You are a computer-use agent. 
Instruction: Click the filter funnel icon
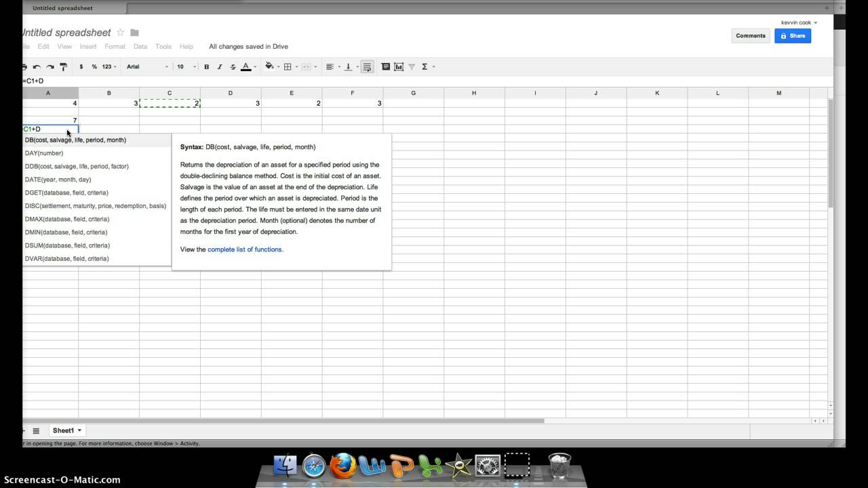(412, 66)
